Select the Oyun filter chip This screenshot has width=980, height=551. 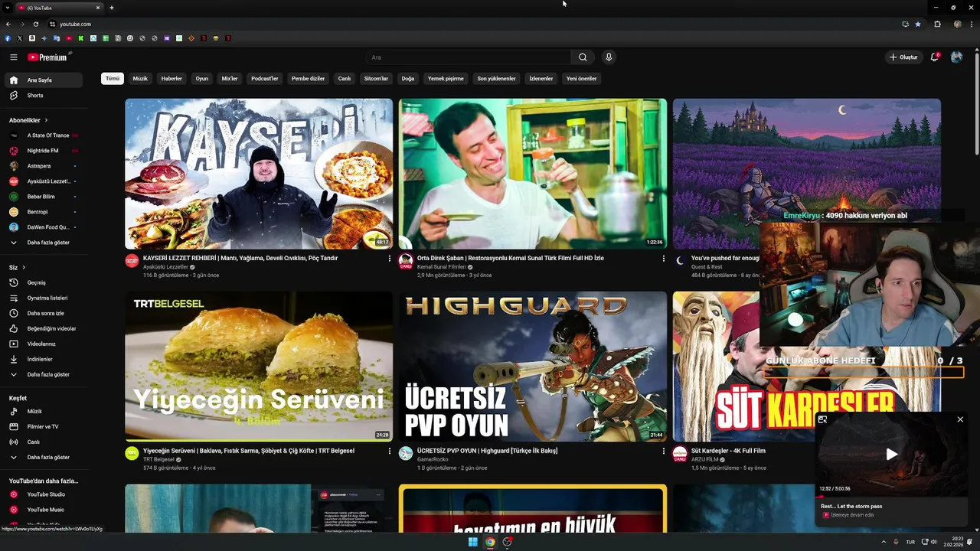201,79
